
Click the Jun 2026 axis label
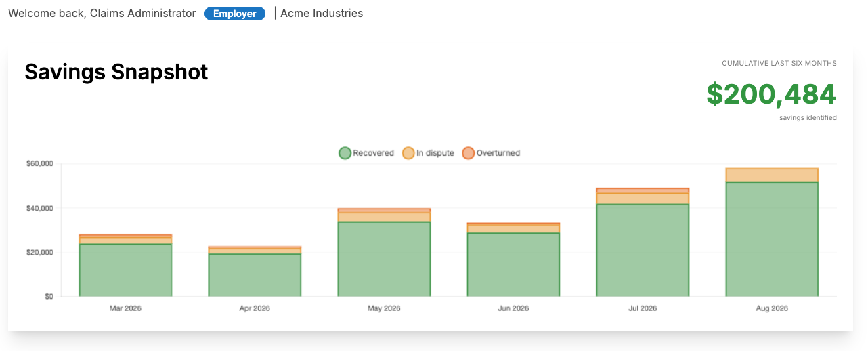click(x=513, y=308)
